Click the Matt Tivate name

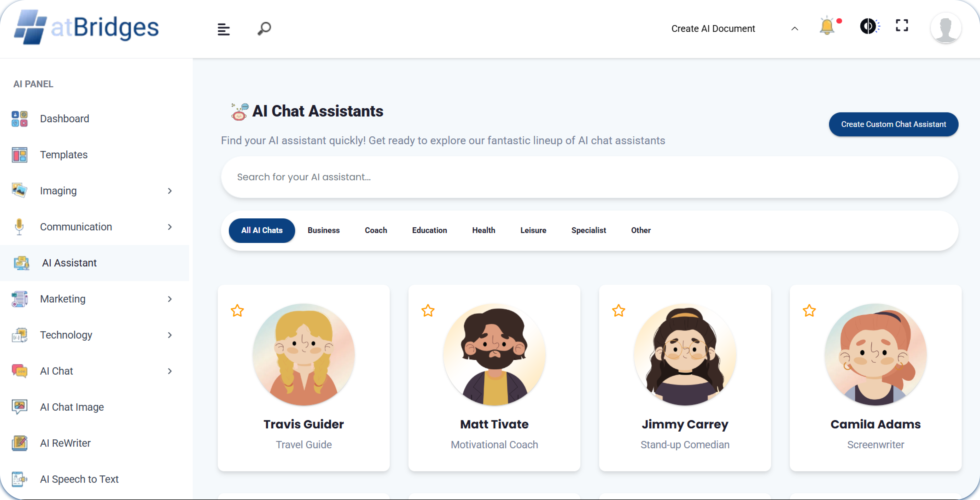pos(494,424)
